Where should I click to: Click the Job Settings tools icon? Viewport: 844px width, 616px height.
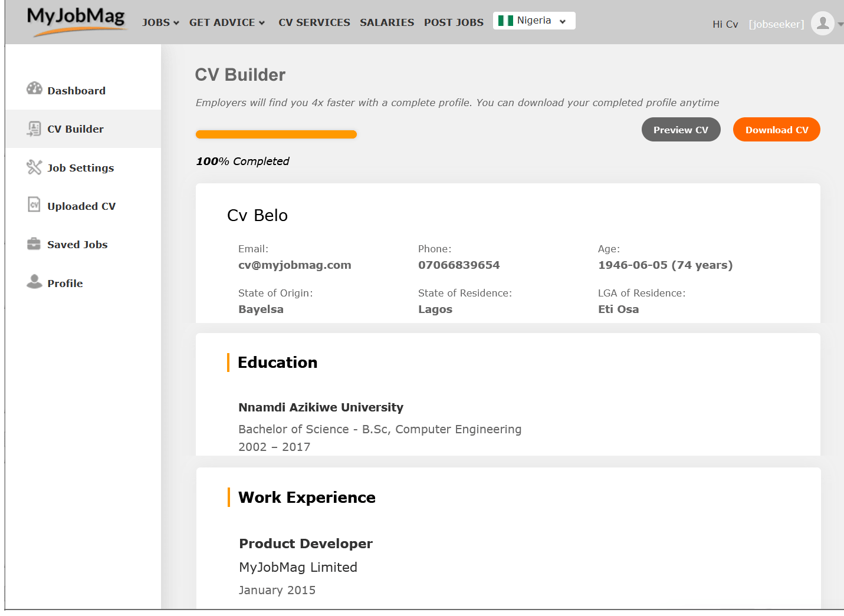click(x=34, y=167)
